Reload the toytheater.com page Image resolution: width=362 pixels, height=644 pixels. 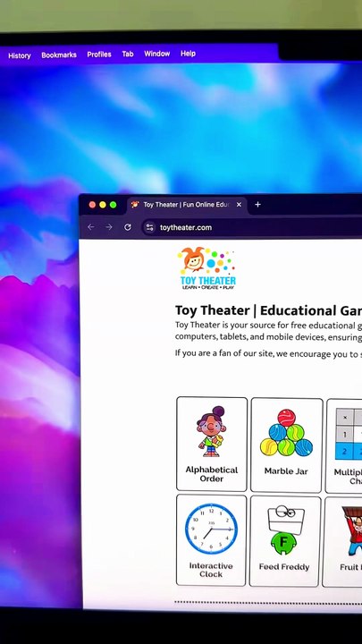128,227
